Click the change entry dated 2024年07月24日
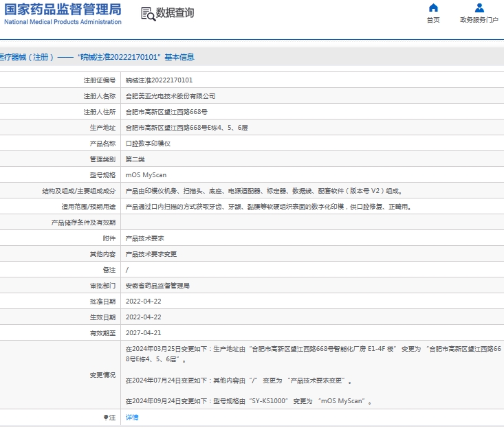This screenshot has width=504, height=432. pyautogui.click(x=239, y=380)
